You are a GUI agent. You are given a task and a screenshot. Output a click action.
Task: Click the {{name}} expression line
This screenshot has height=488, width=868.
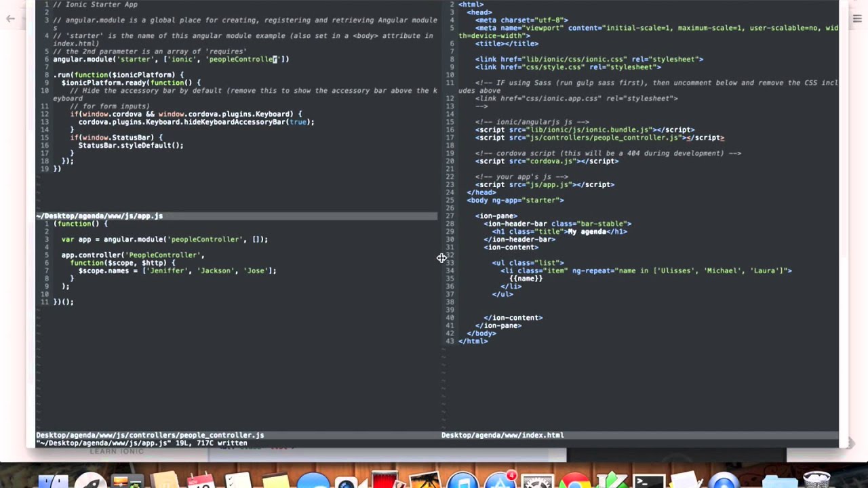[526, 279]
